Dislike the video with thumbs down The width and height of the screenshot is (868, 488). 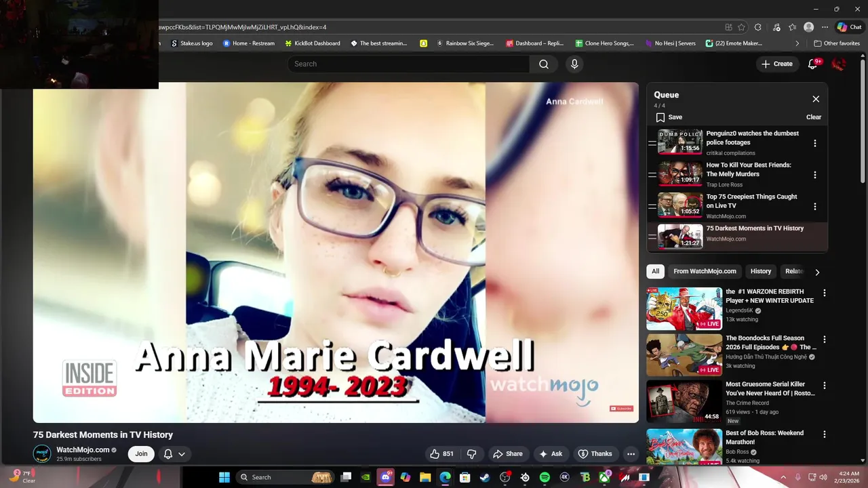[x=472, y=454]
